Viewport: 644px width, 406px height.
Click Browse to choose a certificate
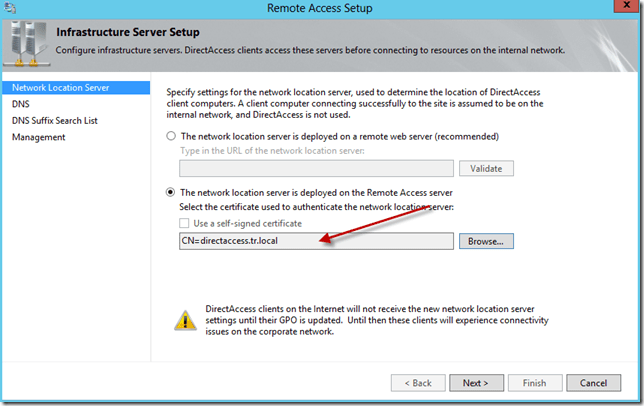[x=486, y=241]
